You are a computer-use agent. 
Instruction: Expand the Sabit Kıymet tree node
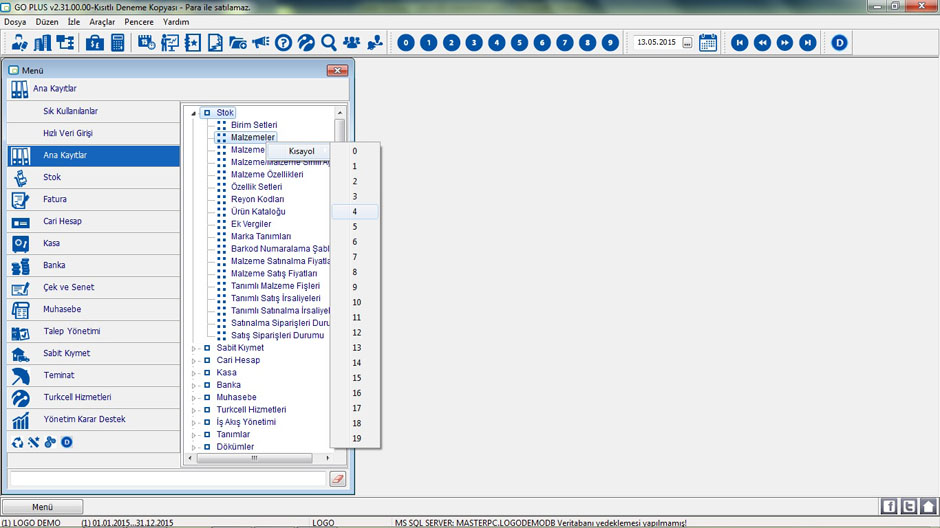tap(194, 348)
